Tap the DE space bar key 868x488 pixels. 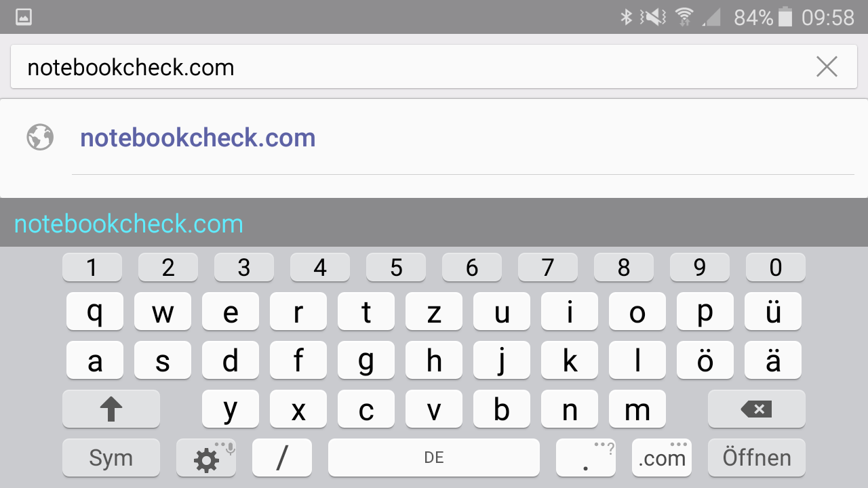tap(434, 457)
